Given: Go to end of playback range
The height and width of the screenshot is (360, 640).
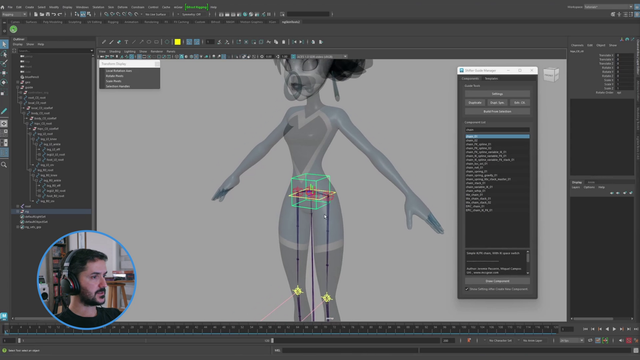Looking at the screenshot, I should (x=636, y=329).
